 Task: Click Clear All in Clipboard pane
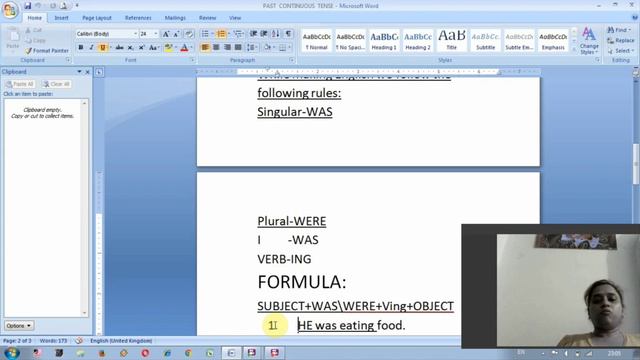tap(56, 84)
